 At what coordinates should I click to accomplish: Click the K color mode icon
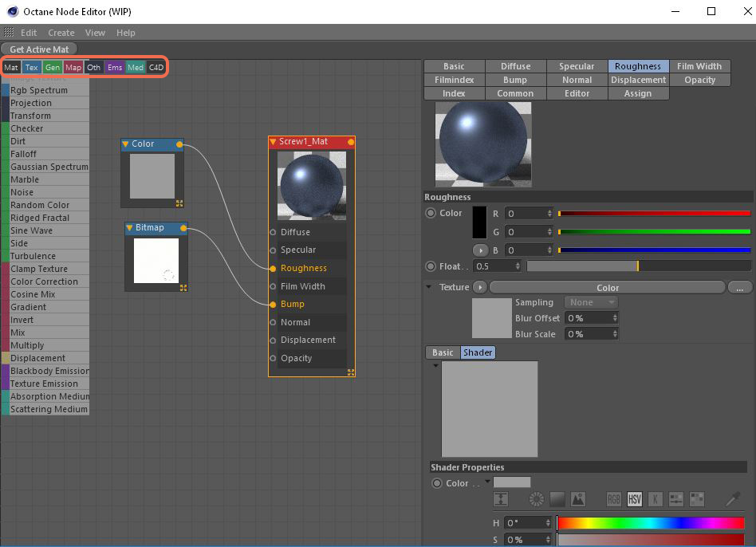pos(656,498)
